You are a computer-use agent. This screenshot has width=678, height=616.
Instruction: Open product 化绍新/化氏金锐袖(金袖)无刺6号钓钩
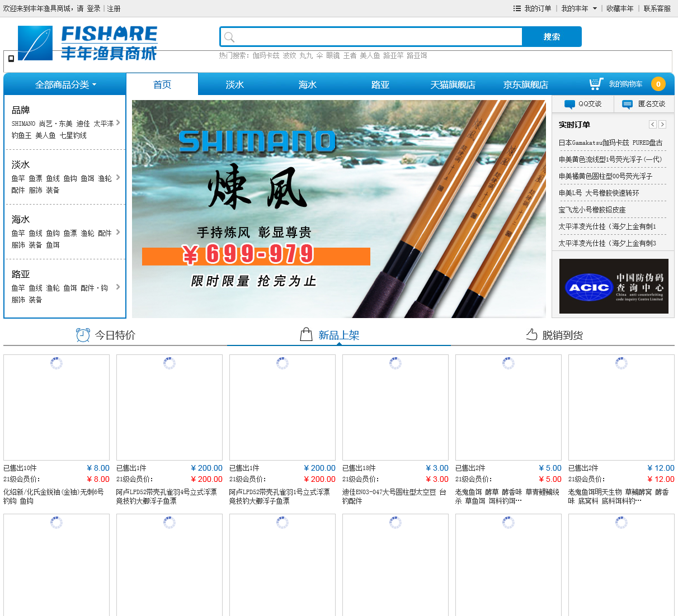[x=54, y=496]
